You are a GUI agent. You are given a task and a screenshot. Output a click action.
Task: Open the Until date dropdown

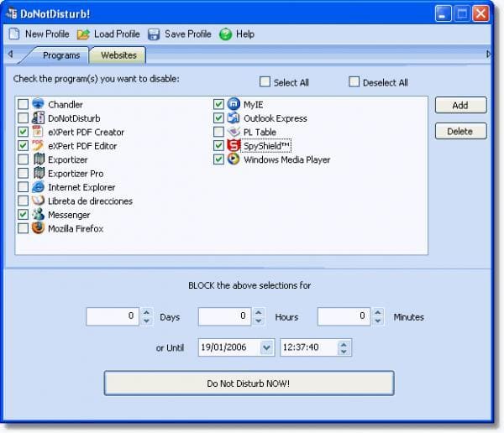pos(266,347)
